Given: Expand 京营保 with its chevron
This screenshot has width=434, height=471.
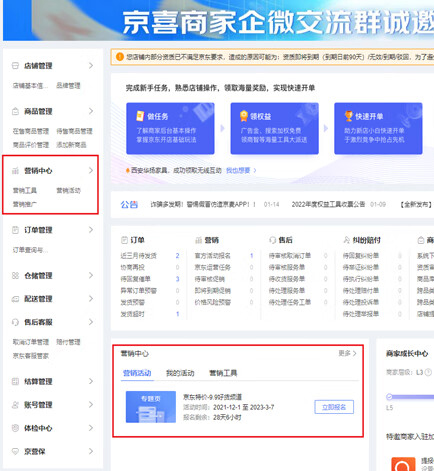Looking at the screenshot, I should pos(91,451).
